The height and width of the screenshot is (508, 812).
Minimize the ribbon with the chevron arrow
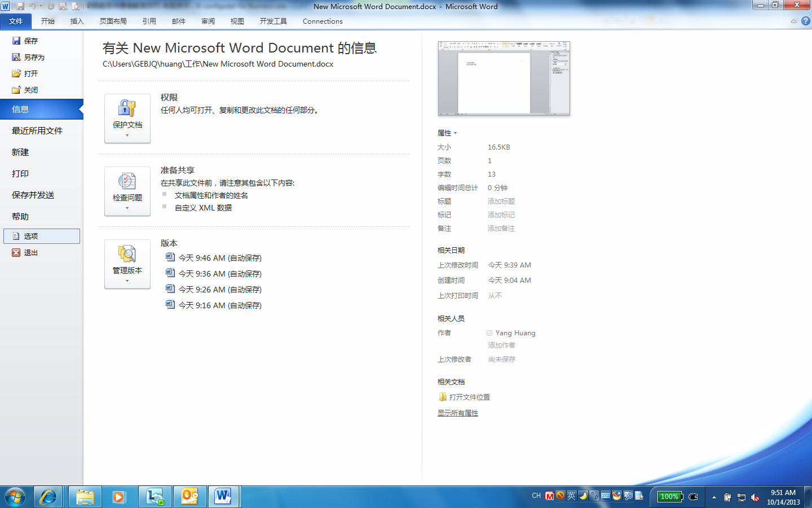point(793,21)
